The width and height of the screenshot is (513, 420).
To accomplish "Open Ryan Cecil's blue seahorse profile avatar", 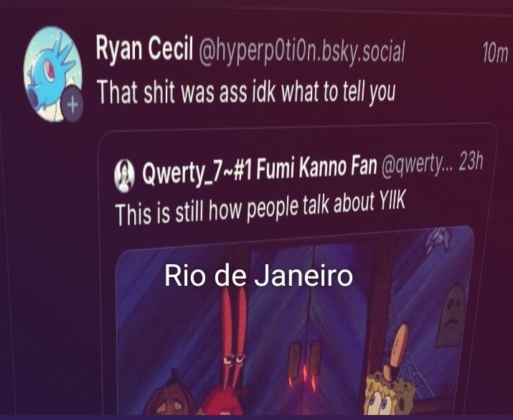I will 52,74.
